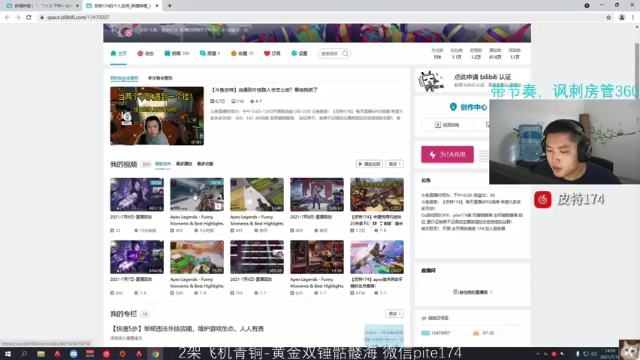Open the Chrome three-dot menu
Viewport: 640px width, 360px height.
pos(633,18)
